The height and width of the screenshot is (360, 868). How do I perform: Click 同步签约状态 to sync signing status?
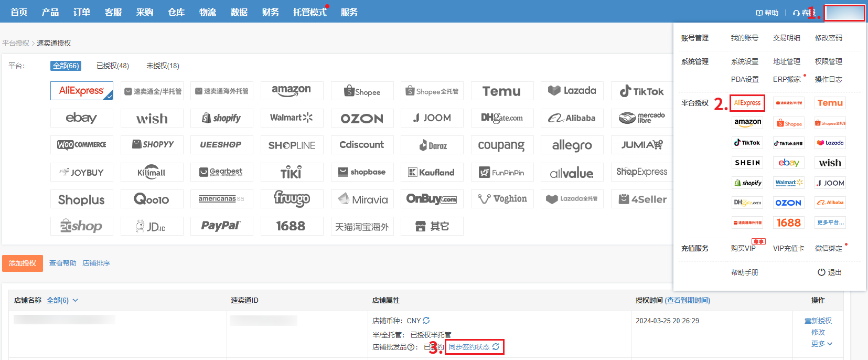point(474,347)
